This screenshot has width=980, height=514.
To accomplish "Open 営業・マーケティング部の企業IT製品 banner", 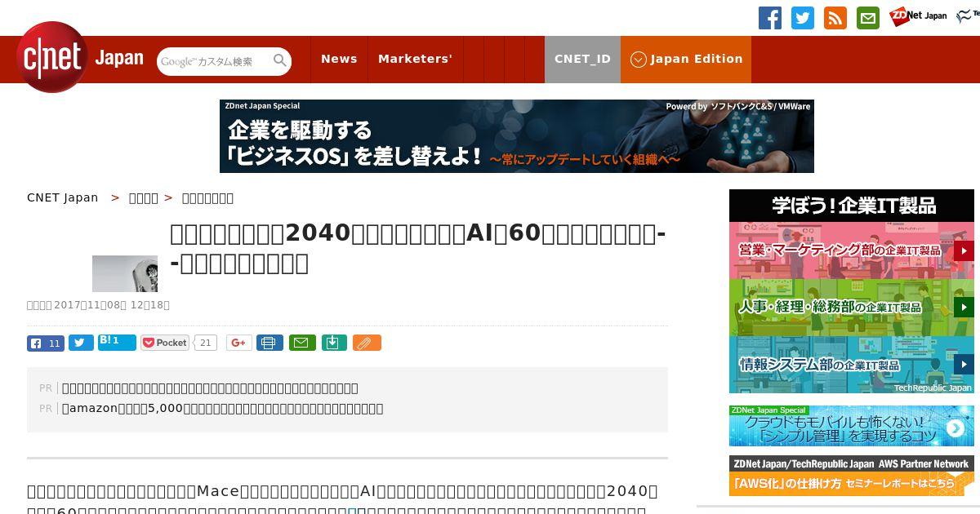I will 852,250.
